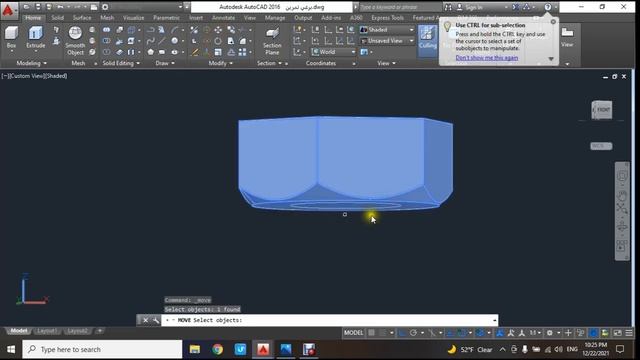Select the Circle draw icon with center
This screenshot has width=640, height=360.
click(175, 41)
